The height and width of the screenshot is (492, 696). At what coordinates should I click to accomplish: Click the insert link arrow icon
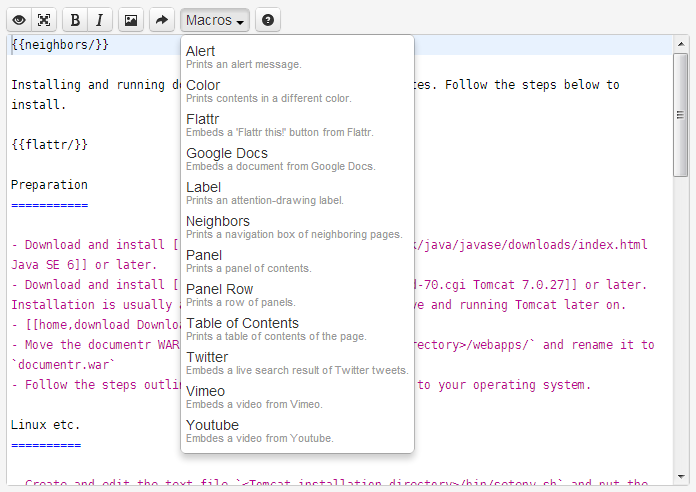(161, 20)
